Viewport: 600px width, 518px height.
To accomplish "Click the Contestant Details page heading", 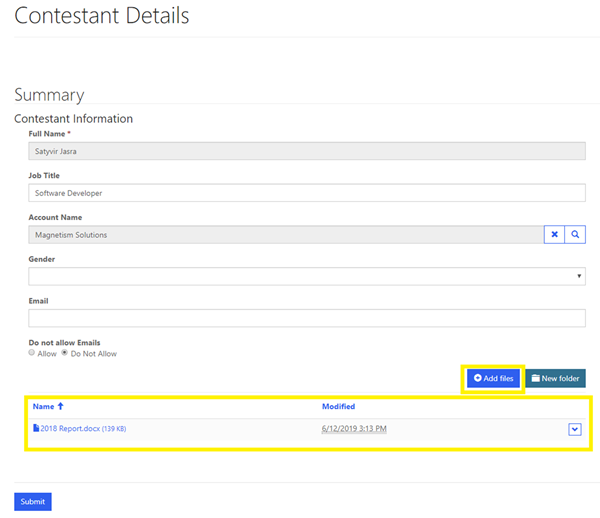I will (x=101, y=16).
